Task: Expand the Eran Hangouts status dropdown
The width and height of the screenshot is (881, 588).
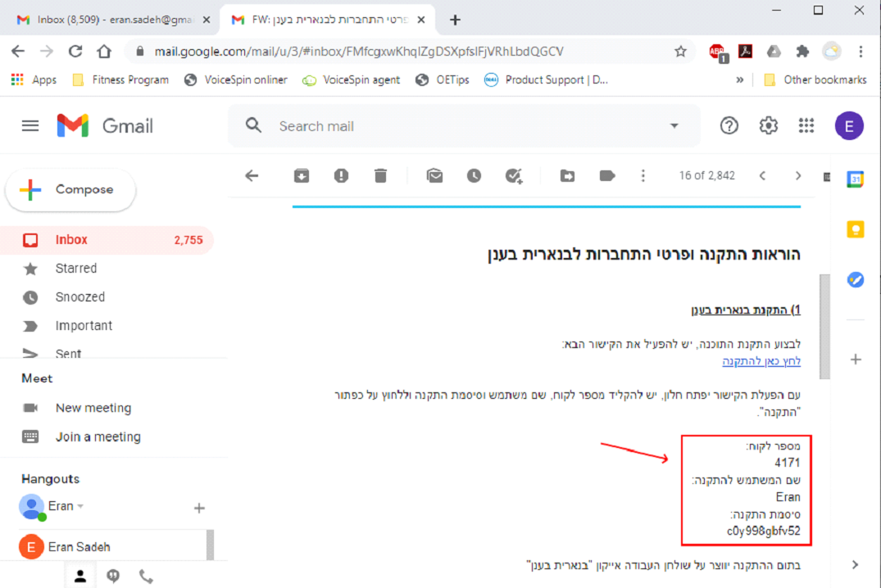Action: tap(80, 506)
